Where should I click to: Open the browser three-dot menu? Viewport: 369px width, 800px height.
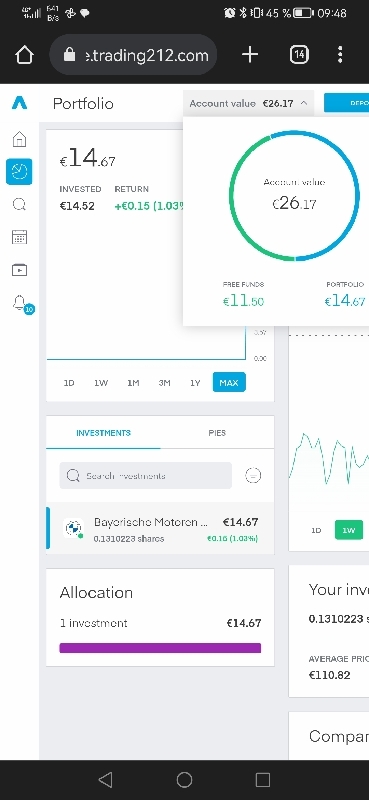click(340, 55)
